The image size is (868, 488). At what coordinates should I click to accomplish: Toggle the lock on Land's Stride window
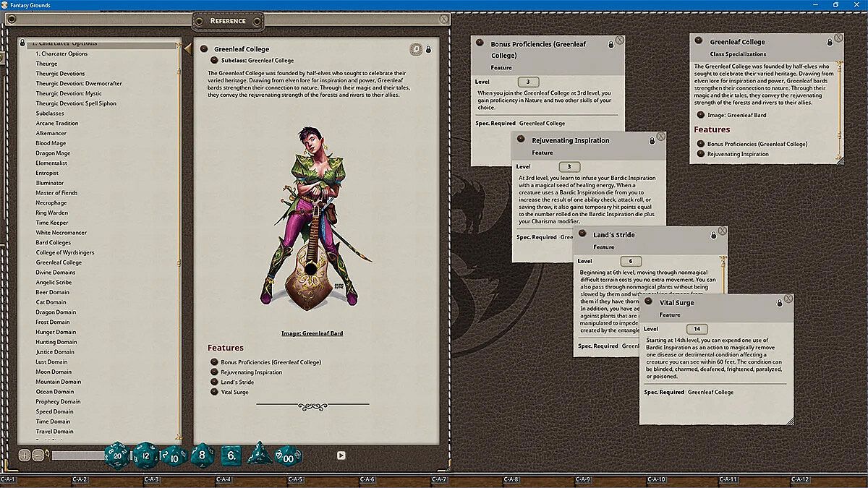713,234
